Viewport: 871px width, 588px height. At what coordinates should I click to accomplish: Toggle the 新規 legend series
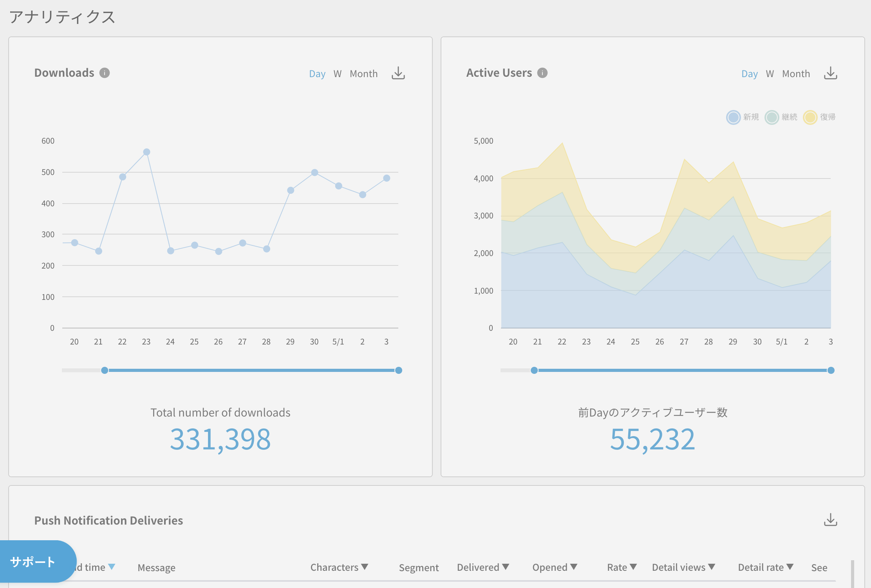pos(733,117)
